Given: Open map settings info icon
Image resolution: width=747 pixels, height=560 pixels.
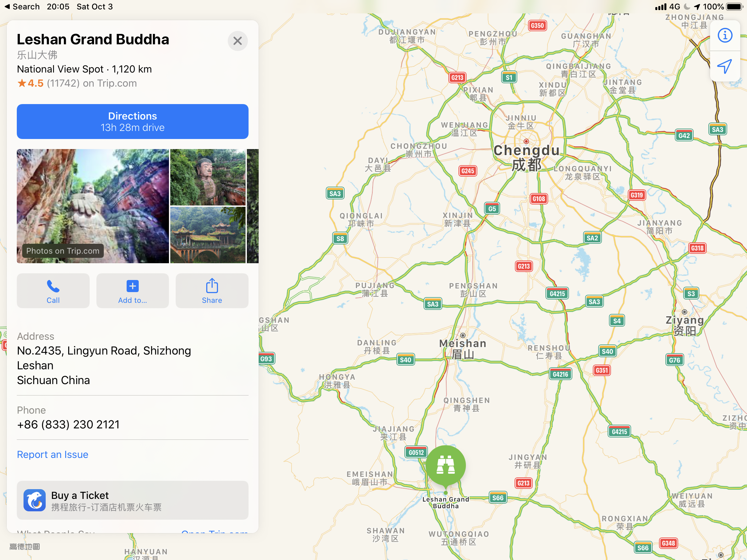Looking at the screenshot, I should [x=725, y=36].
